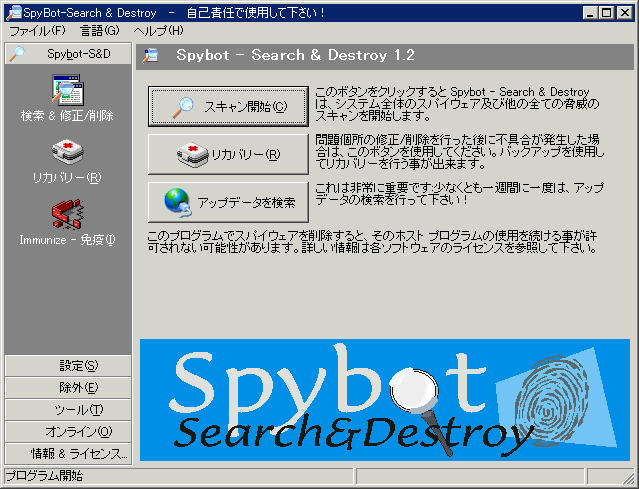Switch to the オンライン(O) online section

(68, 432)
